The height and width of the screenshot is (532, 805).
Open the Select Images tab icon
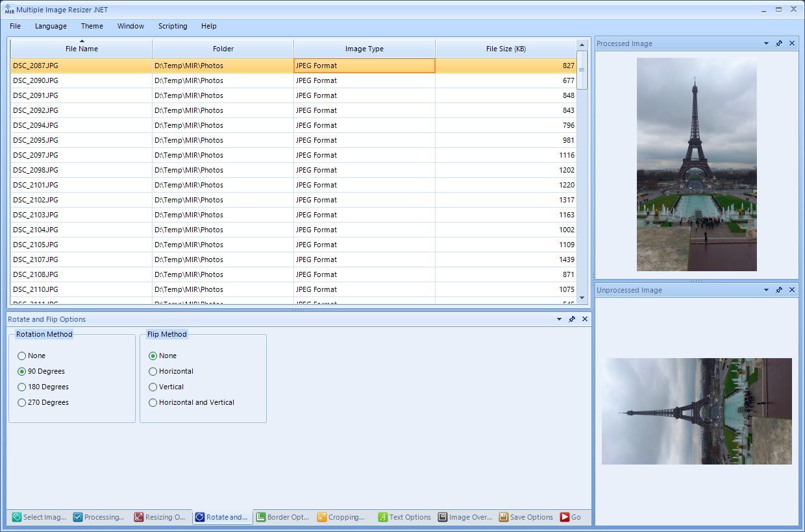pyautogui.click(x=18, y=517)
